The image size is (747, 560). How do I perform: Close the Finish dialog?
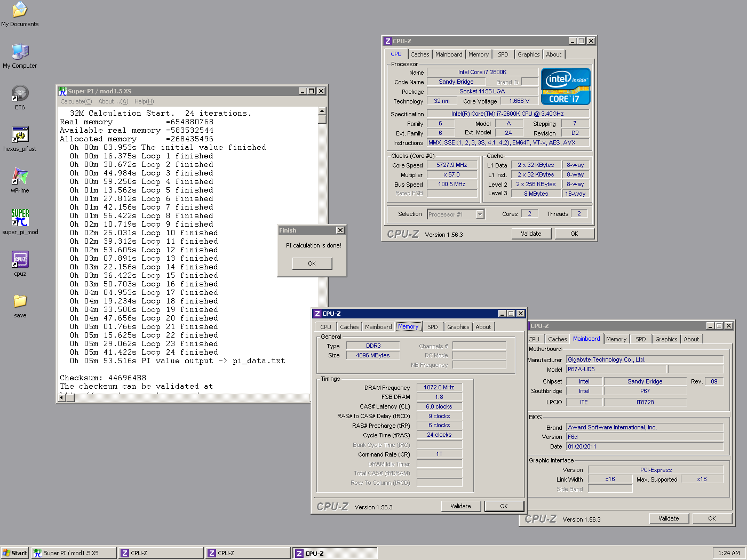pos(340,230)
